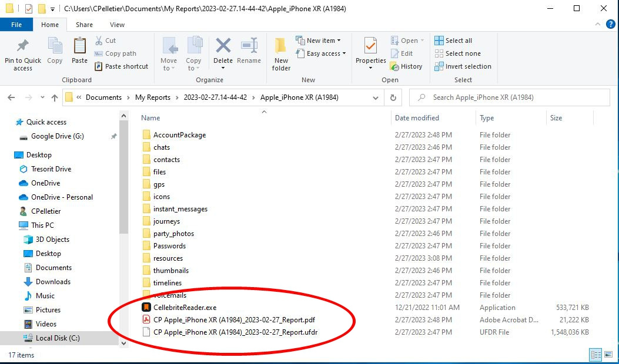This screenshot has width=619, height=364.
Task: Select the chats folder
Action: tap(162, 147)
